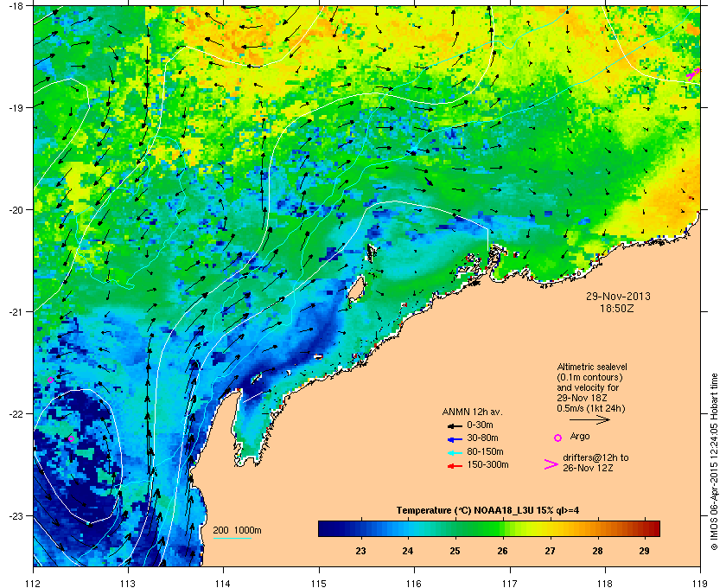Click the '28' colorbar tick label
The width and height of the screenshot is (726, 588).
click(x=597, y=551)
